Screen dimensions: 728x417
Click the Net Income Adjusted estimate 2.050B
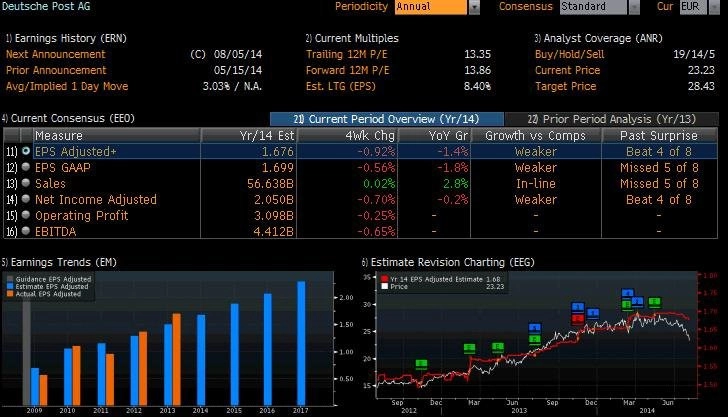(274, 200)
